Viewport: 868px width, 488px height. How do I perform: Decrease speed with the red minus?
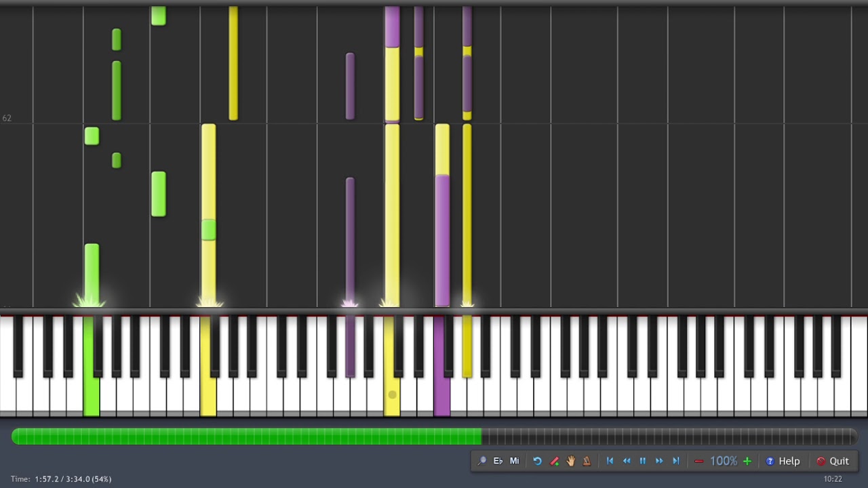(698, 461)
